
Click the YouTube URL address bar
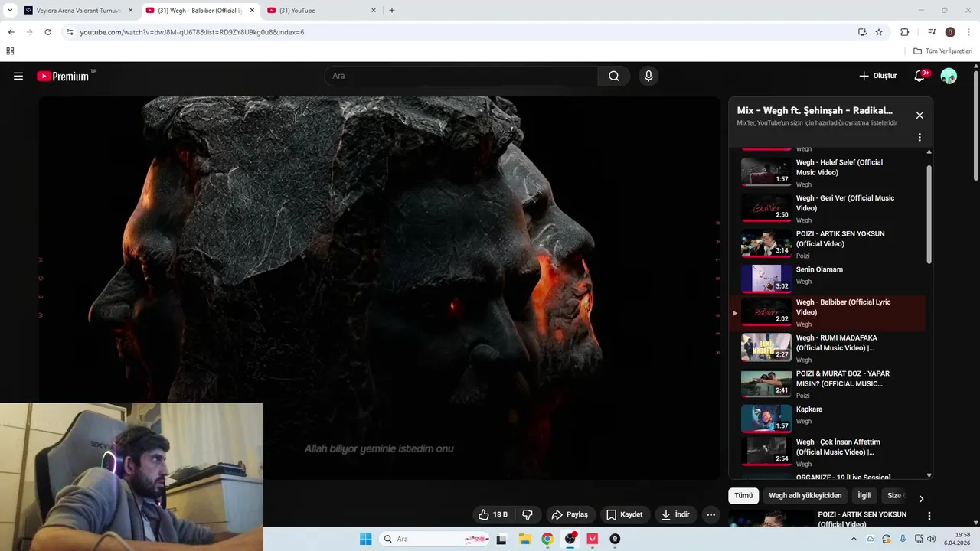click(459, 32)
